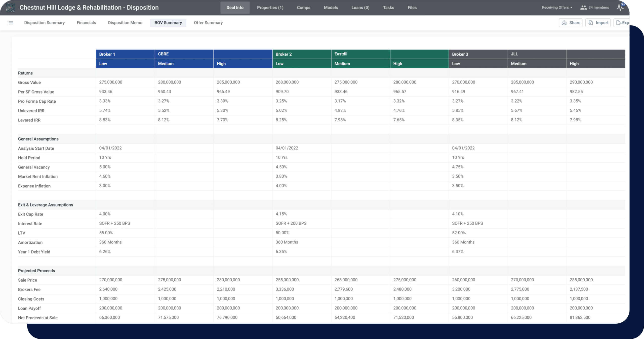The height and width of the screenshot is (339, 644).
Task: Open the Receiving Offers status dropdown
Action: 557,8
